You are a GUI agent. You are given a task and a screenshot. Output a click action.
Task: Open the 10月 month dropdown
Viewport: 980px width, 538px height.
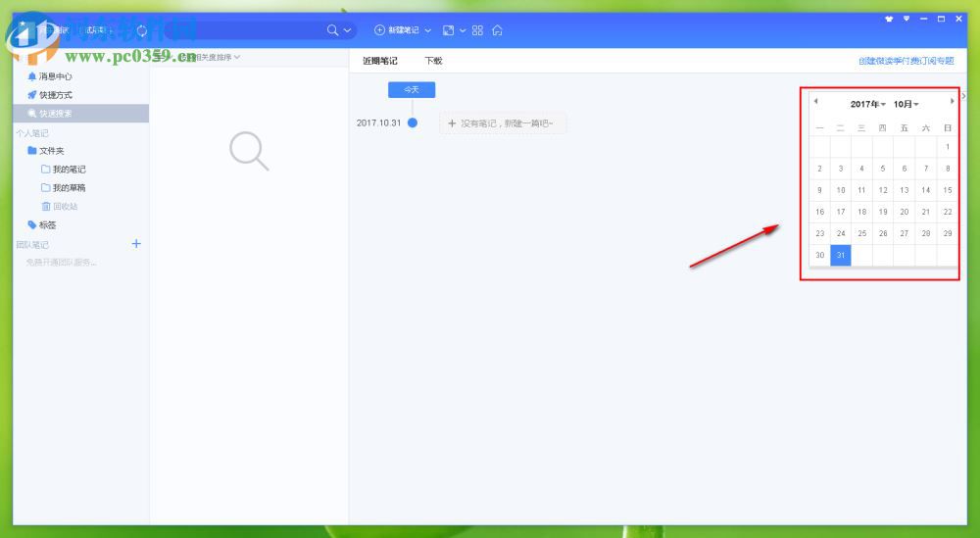(x=906, y=104)
